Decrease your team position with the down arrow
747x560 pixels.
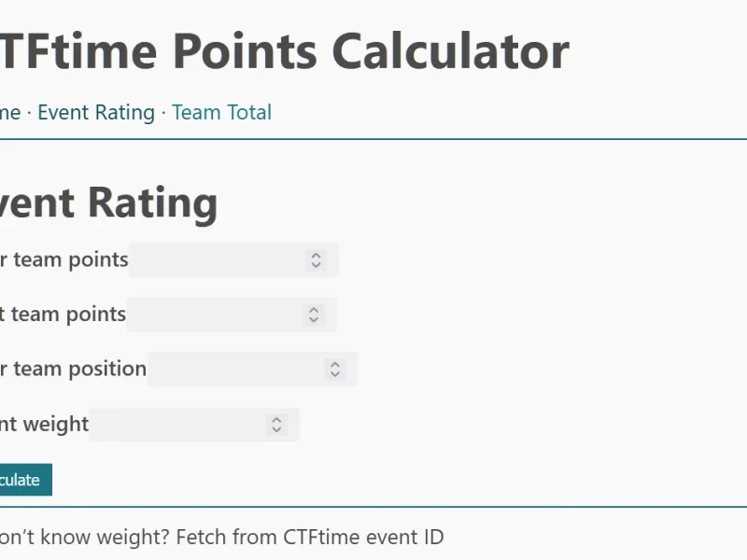pyautogui.click(x=334, y=372)
